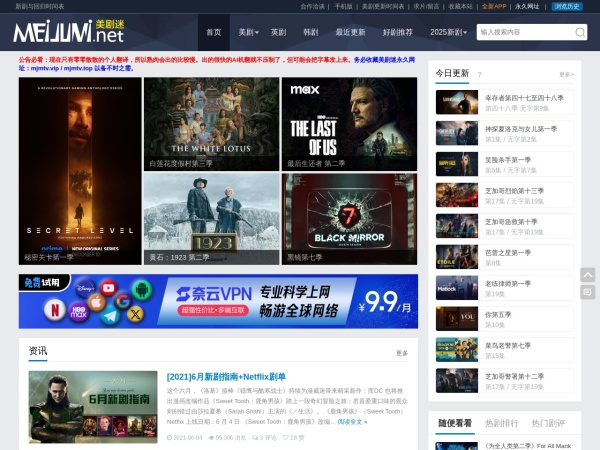
Task: Open the 最近更新 navigation item
Action: (x=351, y=33)
